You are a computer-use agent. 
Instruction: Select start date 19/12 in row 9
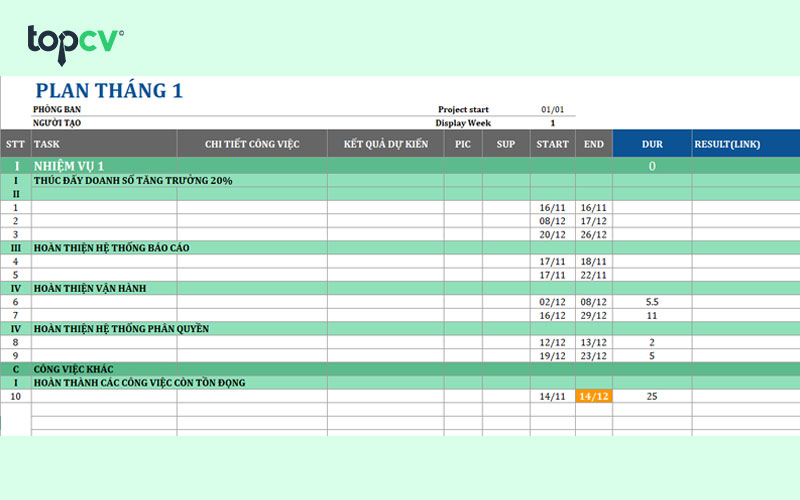coord(553,356)
